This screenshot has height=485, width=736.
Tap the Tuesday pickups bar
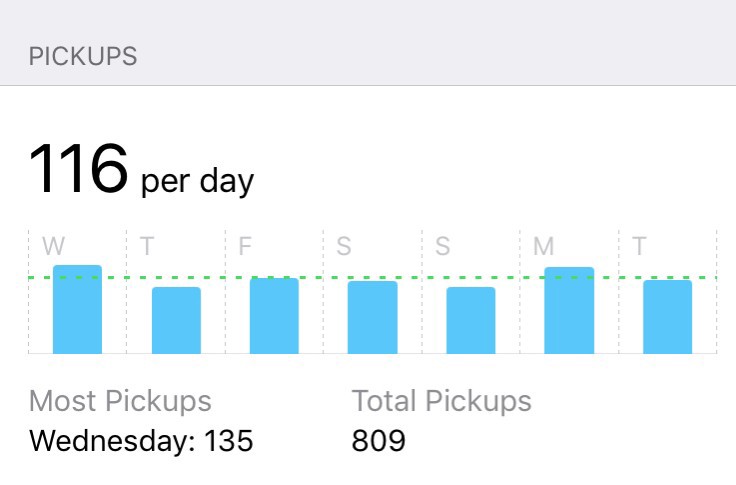click(x=667, y=317)
